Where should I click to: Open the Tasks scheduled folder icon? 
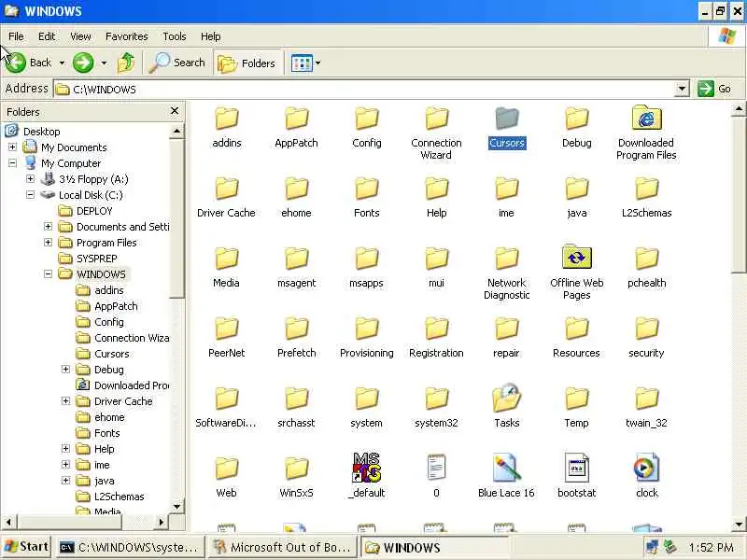[x=506, y=398]
